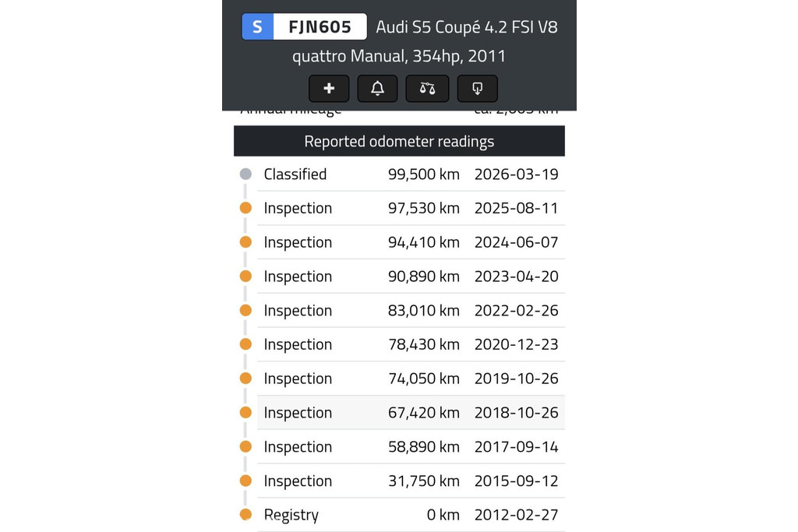
Task: Click the Reported odometer readings header
Action: point(399,142)
